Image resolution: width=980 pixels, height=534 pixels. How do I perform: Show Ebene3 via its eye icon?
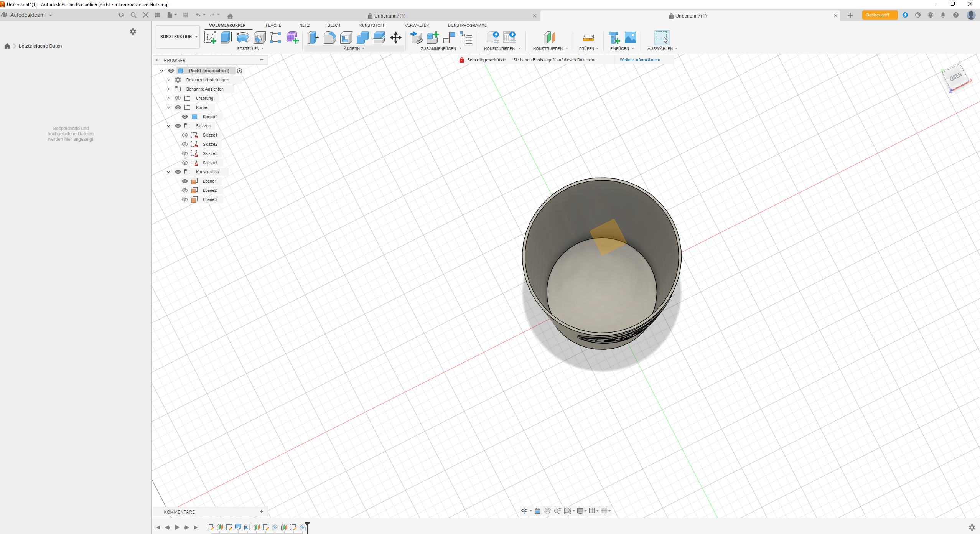[185, 199]
